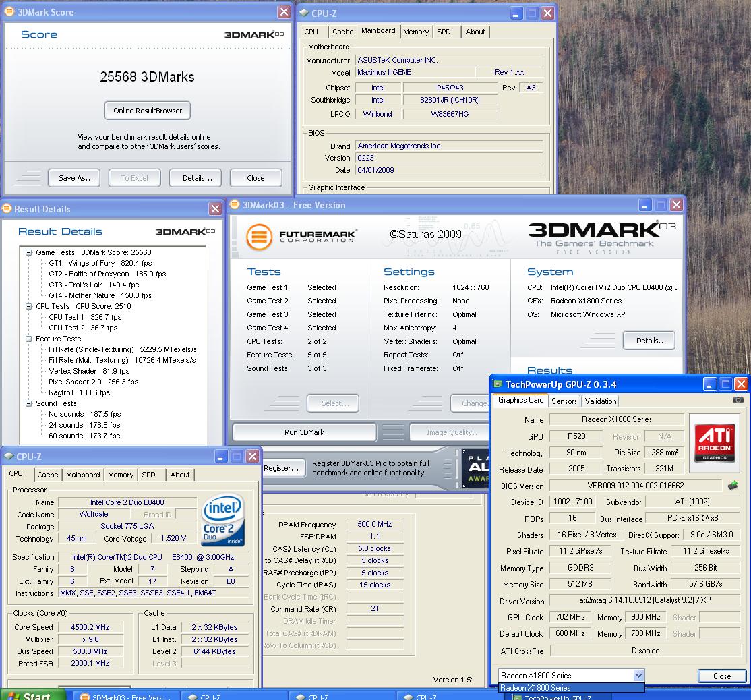Minimize the 3DMark03 Free Version window
The height and width of the screenshot is (700, 751).
tap(644, 205)
